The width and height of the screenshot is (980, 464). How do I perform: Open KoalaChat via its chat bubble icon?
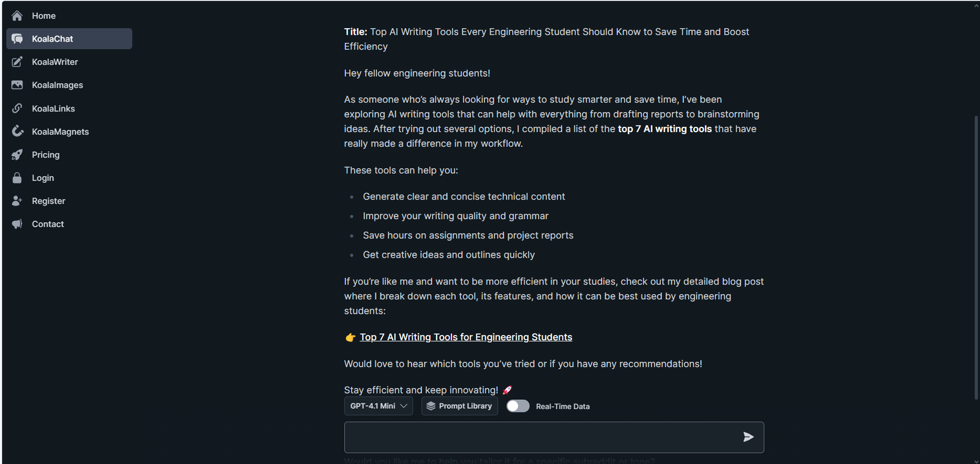click(17, 39)
